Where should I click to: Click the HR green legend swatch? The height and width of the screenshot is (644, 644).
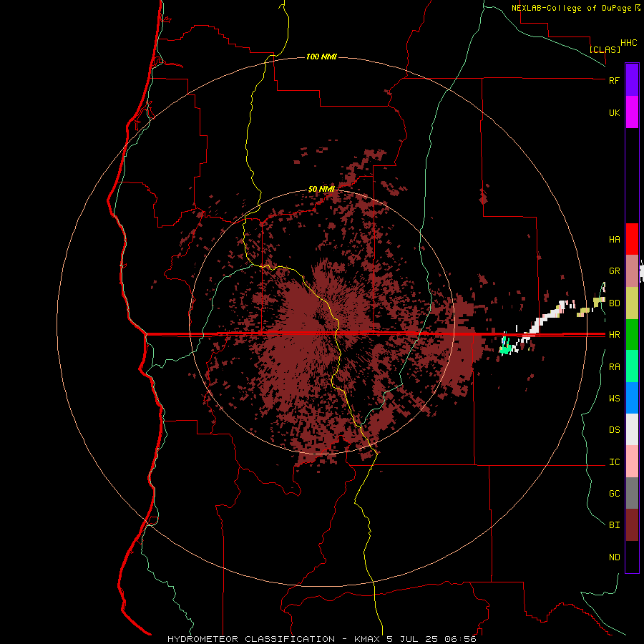632,335
